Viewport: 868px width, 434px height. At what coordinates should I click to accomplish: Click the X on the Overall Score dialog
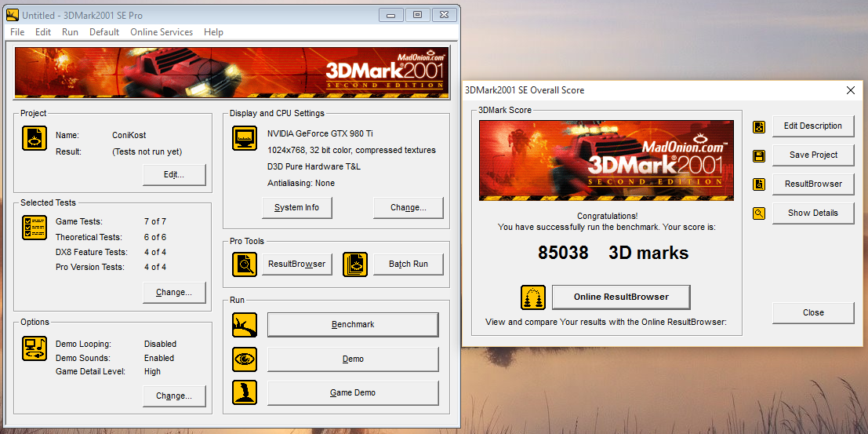[851, 90]
